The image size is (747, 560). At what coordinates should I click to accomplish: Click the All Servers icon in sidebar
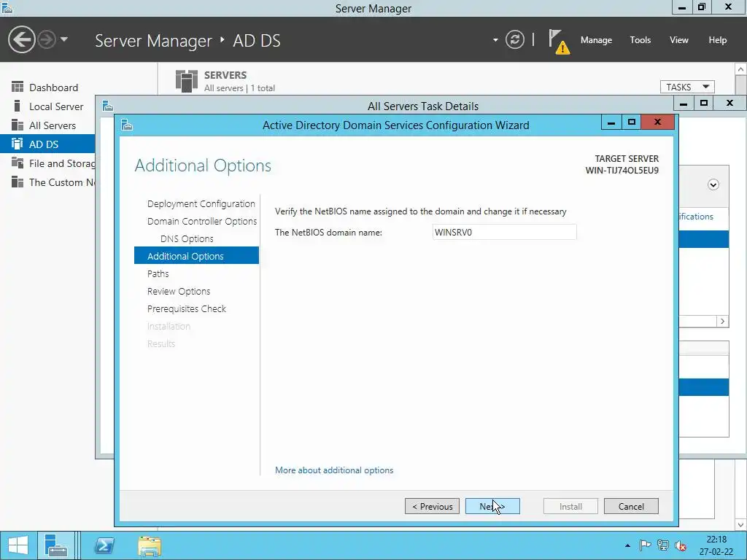point(18,125)
